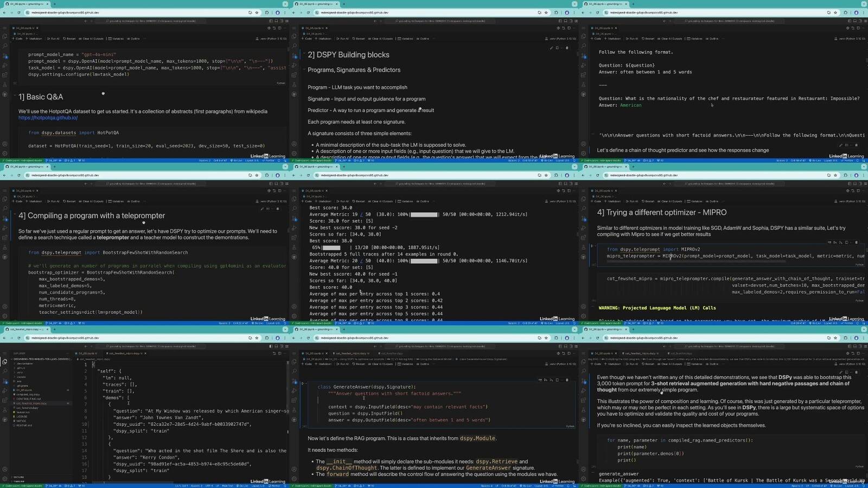Image resolution: width=868 pixels, height=488 pixels.
Task: Toggle bottom Panel in GenerateAnswer class window
Action: 565,346
